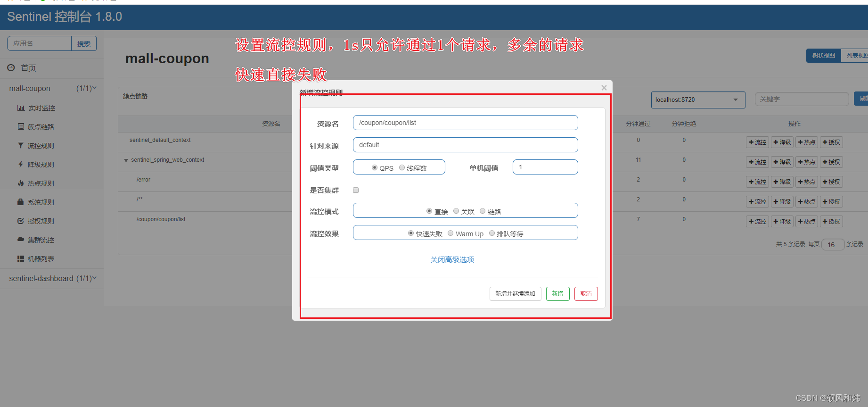The width and height of the screenshot is (868, 407).
Task: Click sentinel_default_context resource row text
Action: [160, 140]
